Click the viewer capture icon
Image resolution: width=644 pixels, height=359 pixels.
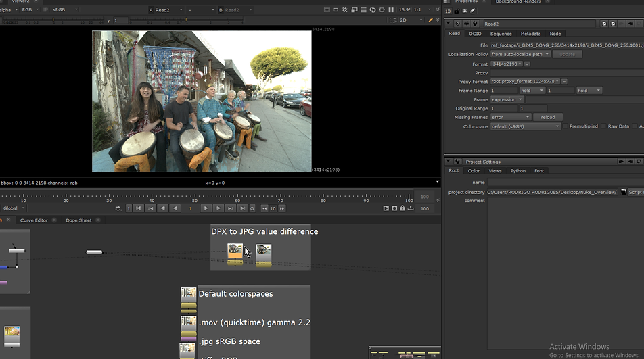click(394, 208)
